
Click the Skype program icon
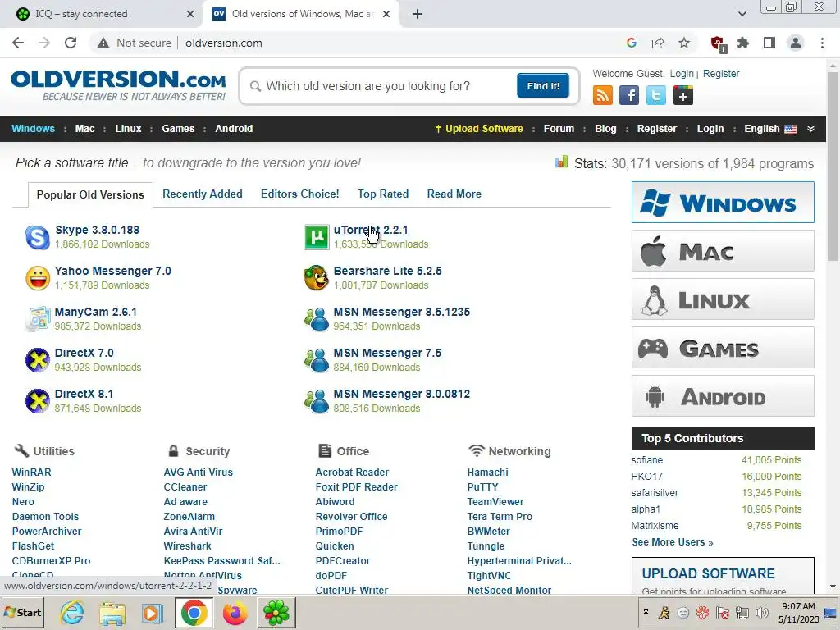[x=38, y=237]
